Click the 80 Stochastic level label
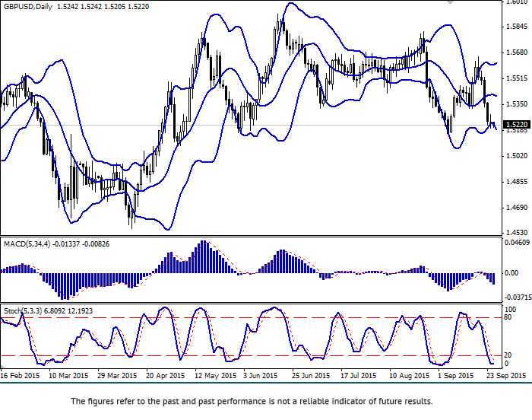 [x=508, y=317]
